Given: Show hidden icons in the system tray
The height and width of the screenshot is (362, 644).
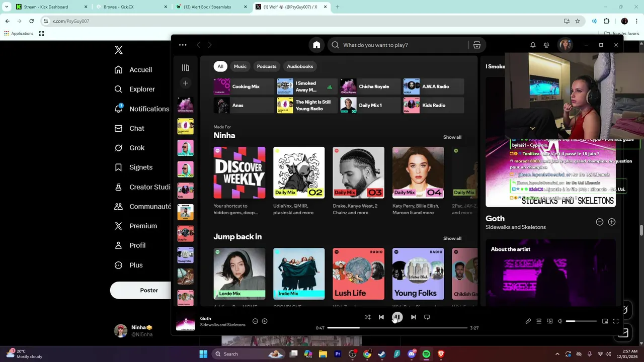Looking at the screenshot, I should [557, 354].
